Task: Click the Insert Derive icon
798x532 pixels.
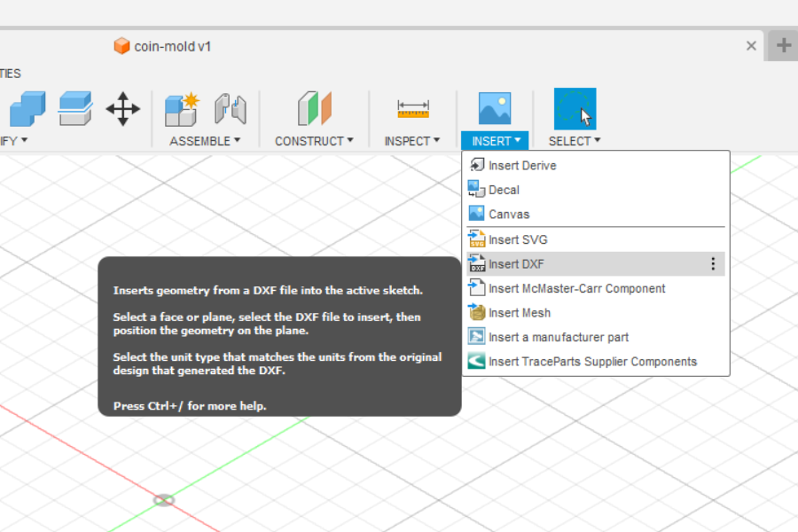Action: pyautogui.click(x=476, y=165)
